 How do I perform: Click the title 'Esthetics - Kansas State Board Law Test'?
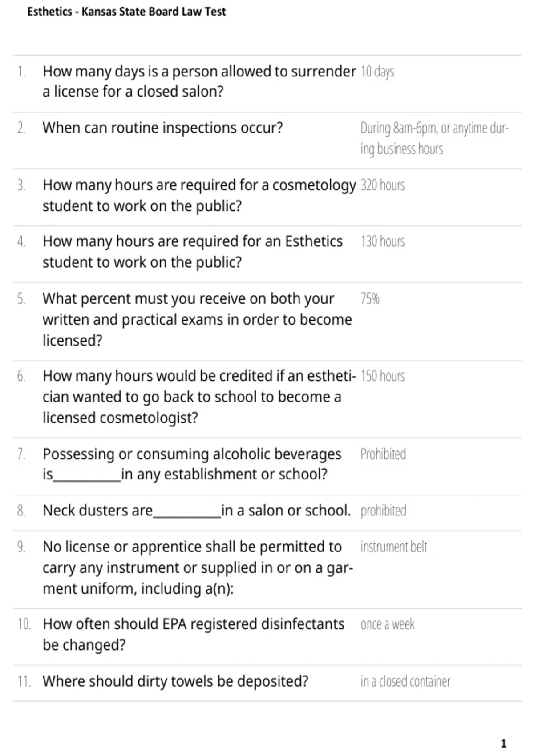tap(126, 12)
